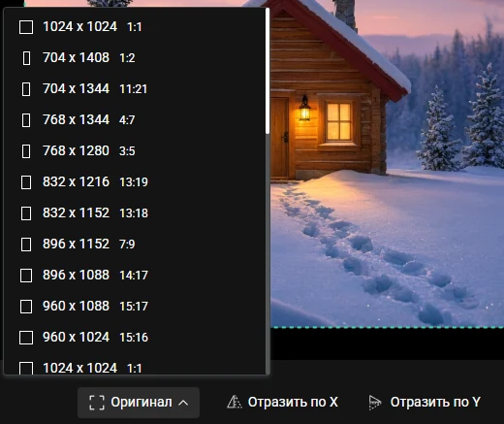Pick the 832 x 1152 13:18 entry
Viewport: 504px width, 424px height.
[x=135, y=213]
